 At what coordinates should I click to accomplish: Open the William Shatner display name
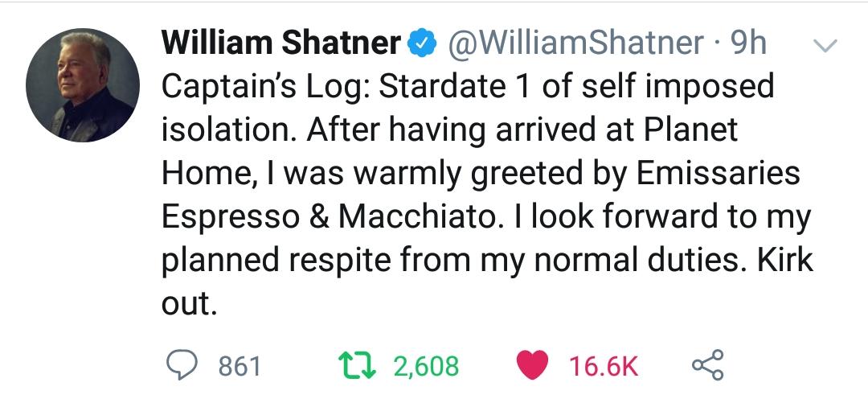(x=281, y=43)
